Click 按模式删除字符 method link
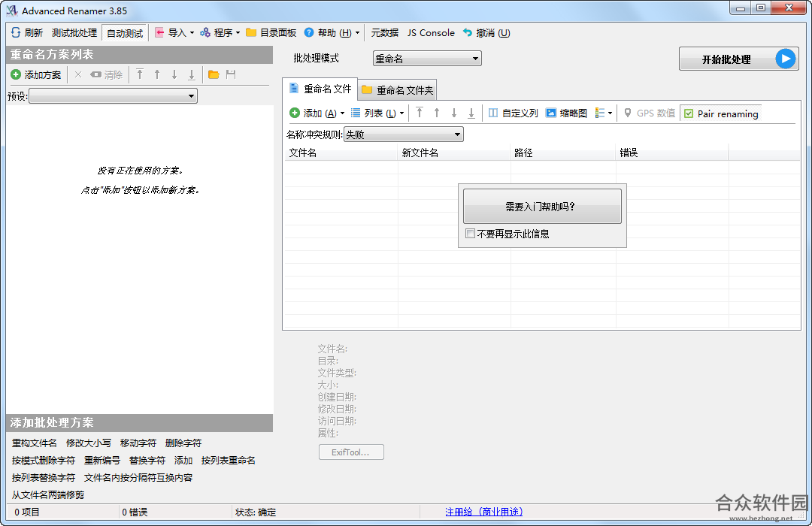Viewport: 812px width, 526px height. tap(44, 460)
